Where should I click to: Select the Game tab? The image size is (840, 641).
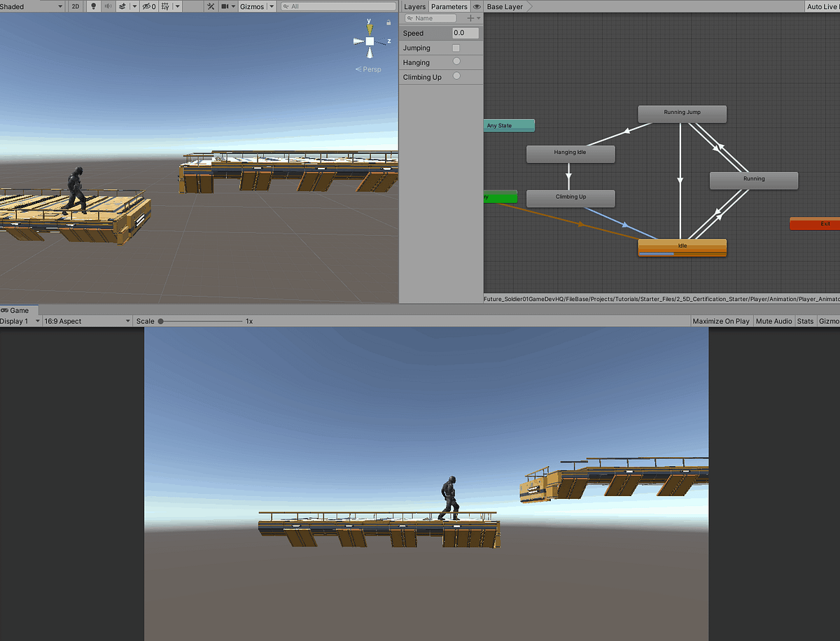pos(19,310)
